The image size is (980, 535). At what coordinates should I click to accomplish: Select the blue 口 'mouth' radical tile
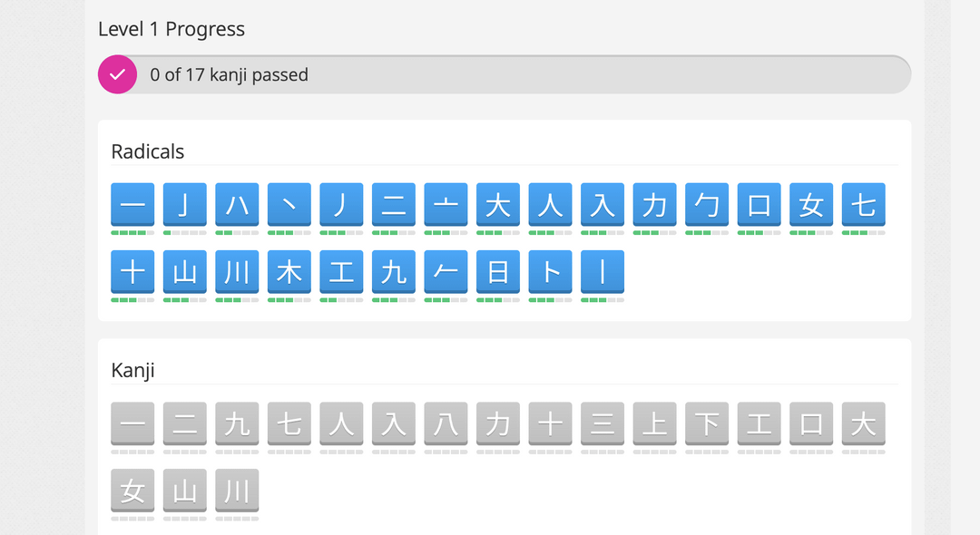coord(759,204)
